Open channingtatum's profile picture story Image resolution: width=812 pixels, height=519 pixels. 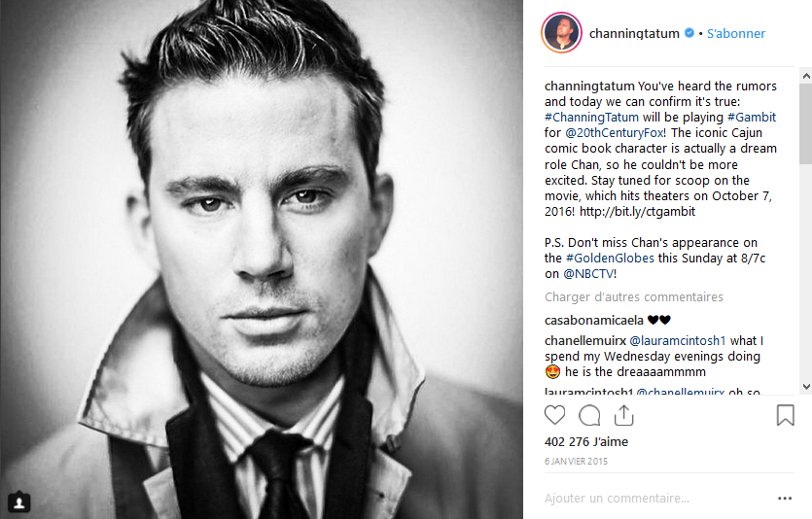click(561, 33)
